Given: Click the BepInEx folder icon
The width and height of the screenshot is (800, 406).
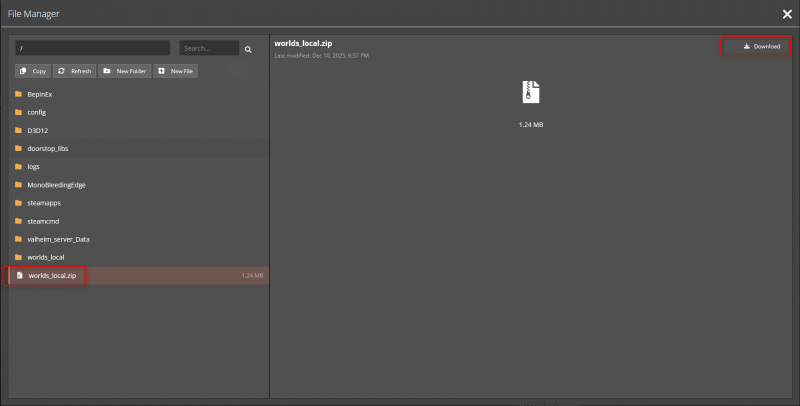Looking at the screenshot, I should (19, 94).
